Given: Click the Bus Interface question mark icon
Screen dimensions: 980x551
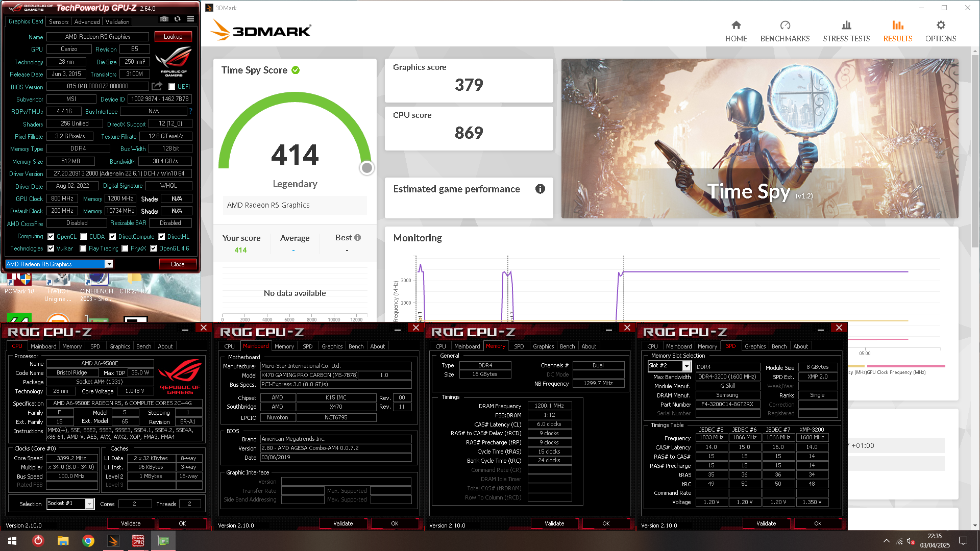Looking at the screenshot, I should pyautogui.click(x=190, y=111).
